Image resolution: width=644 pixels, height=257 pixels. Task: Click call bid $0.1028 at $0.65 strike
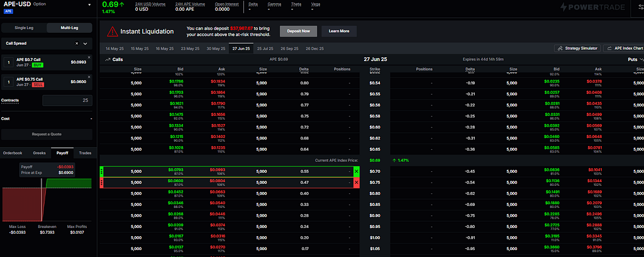[177, 148]
